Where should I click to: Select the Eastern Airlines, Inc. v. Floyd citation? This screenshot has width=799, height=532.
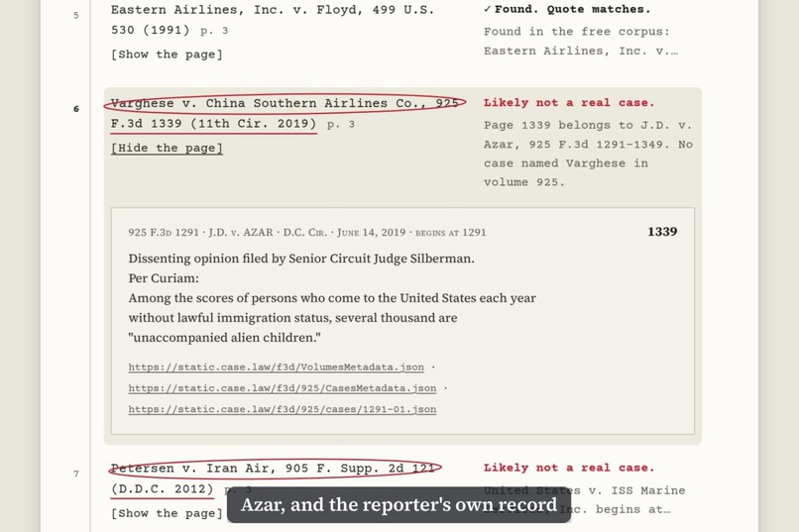tap(272, 20)
